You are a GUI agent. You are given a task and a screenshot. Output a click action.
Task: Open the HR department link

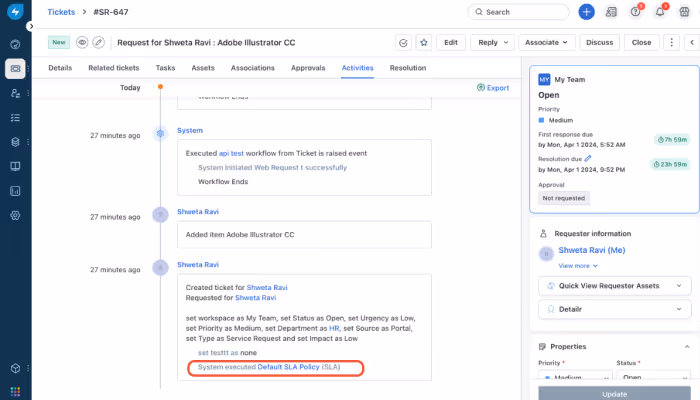[x=334, y=328]
